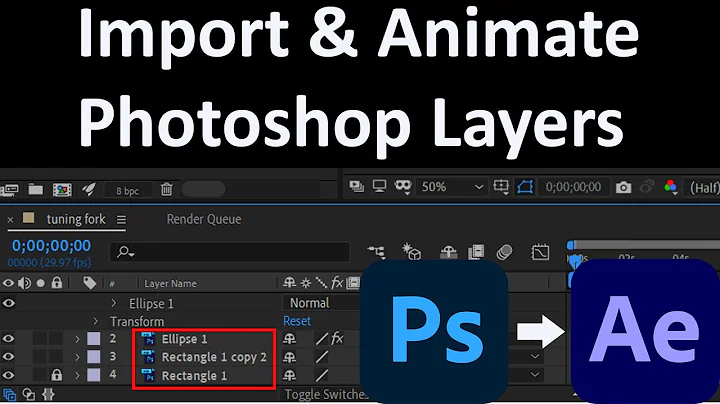The image size is (720, 404).
Task: Hide layer 2 Ellipse 1 with eye
Action: [8, 339]
